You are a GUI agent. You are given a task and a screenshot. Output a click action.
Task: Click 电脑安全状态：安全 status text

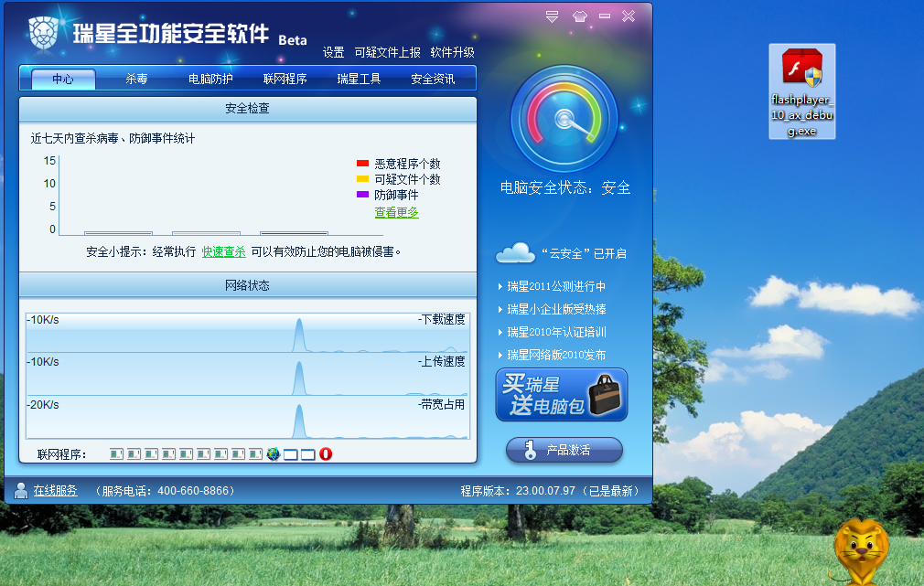[x=565, y=188]
